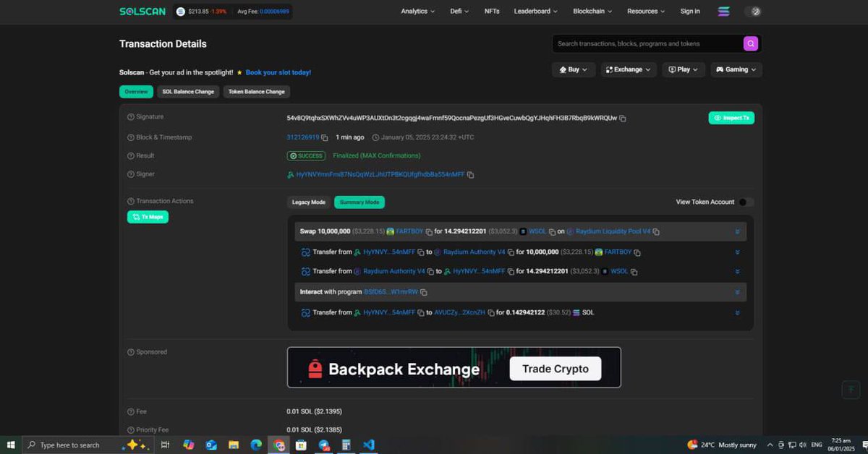Open Windows Start menu

11,445
